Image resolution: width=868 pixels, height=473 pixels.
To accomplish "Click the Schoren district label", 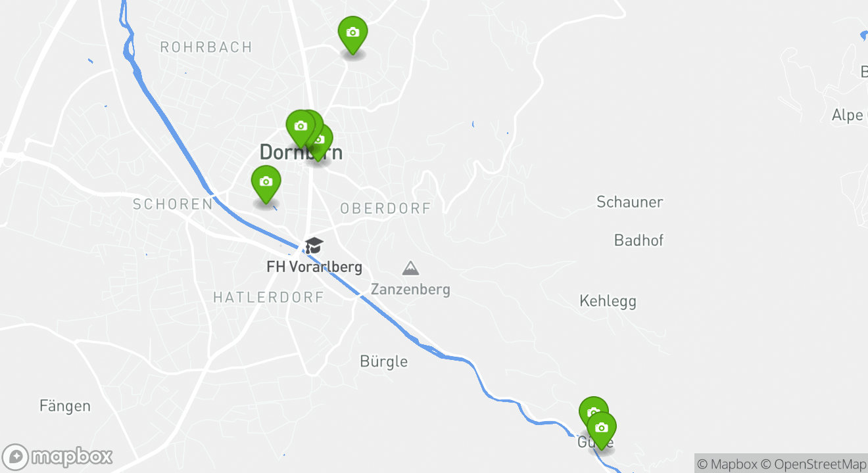I will 173,204.
